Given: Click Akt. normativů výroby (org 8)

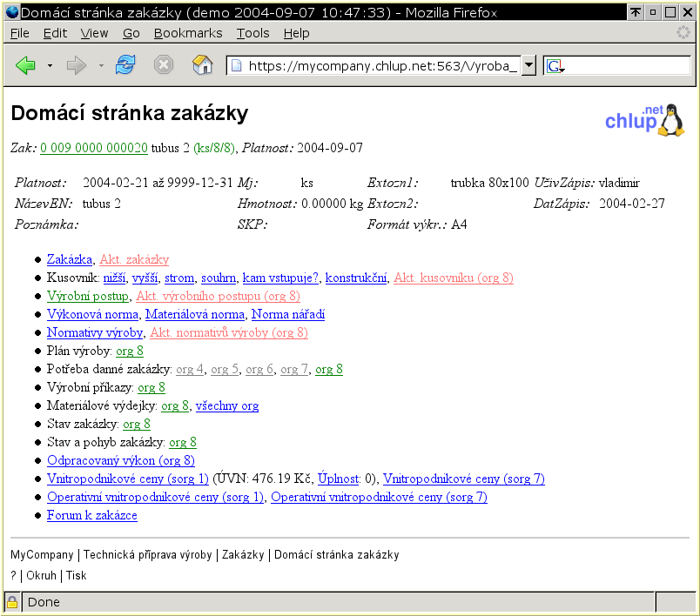Looking at the screenshot, I should point(229,332).
